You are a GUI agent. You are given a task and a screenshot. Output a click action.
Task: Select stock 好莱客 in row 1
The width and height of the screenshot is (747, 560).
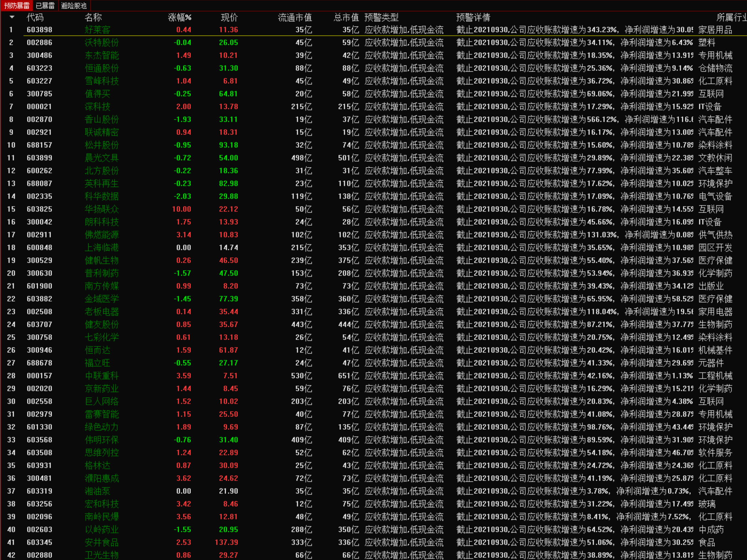pos(98,30)
